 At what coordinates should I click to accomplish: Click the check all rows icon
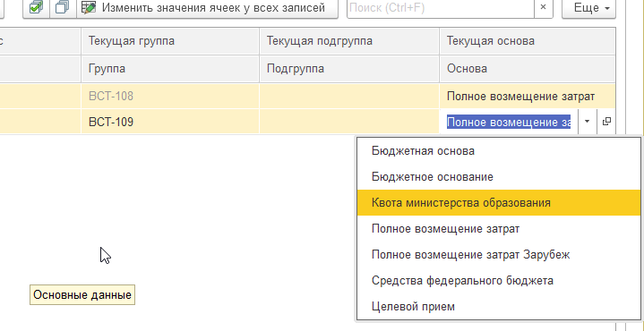pyautogui.click(x=36, y=7)
